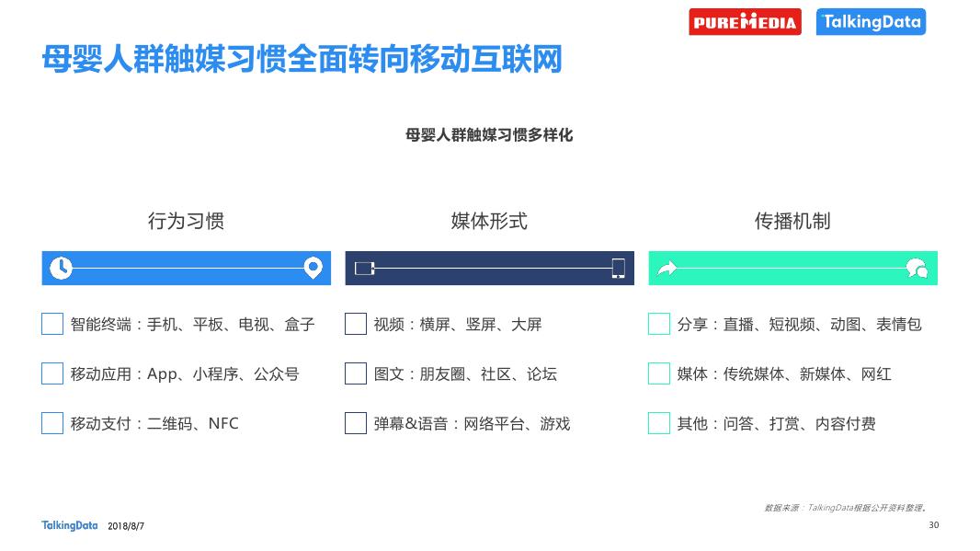Click the 行为习惯 heading
This screenshot has width=980, height=551.
click(186, 221)
